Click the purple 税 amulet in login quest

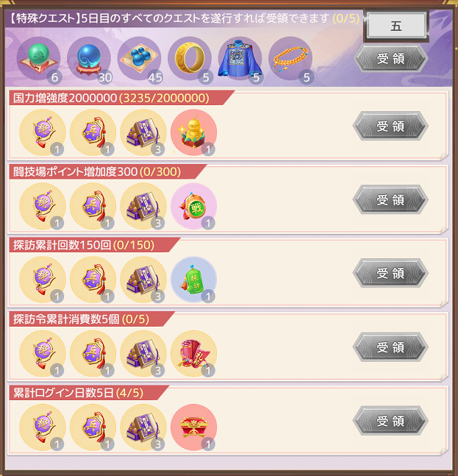[x=43, y=427]
